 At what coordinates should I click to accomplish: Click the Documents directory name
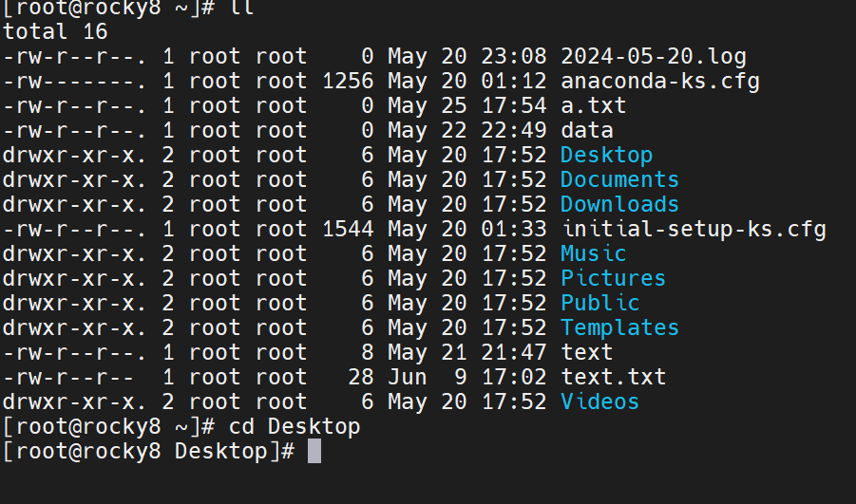click(x=619, y=179)
